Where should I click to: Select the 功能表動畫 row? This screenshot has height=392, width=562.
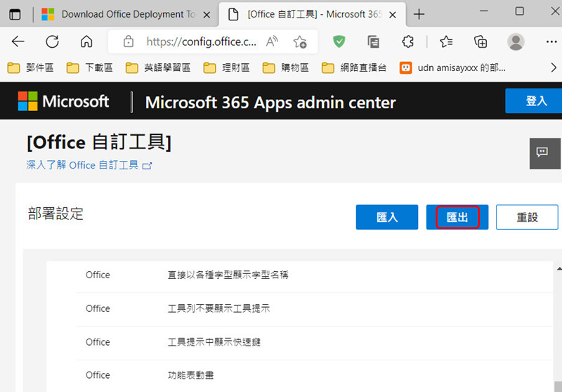[x=315, y=376]
